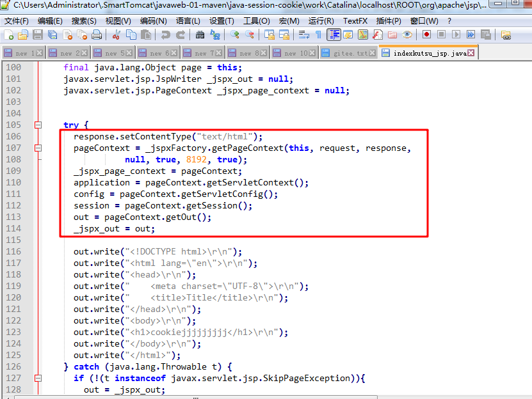The width and height of the screenshot is (532, 399).
Task: Click the last toolbar folder-link icon
Action: point(506,35)
